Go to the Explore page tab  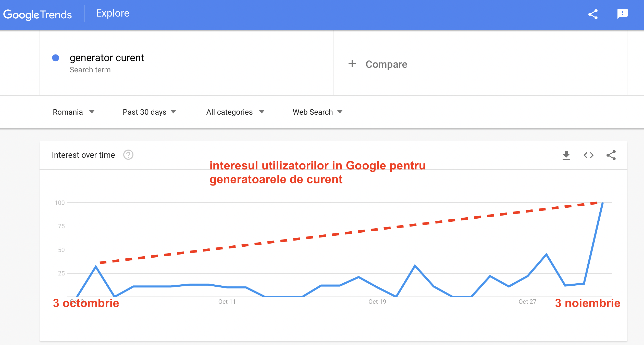(113, 13)
